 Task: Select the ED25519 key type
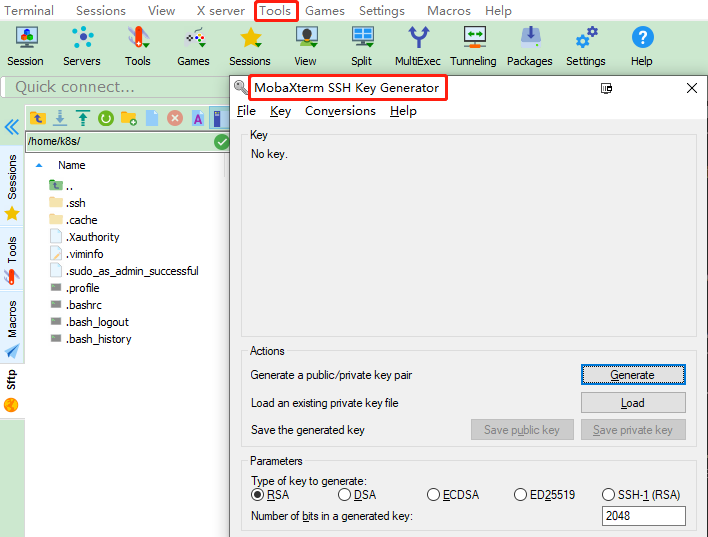click(520, 495)
